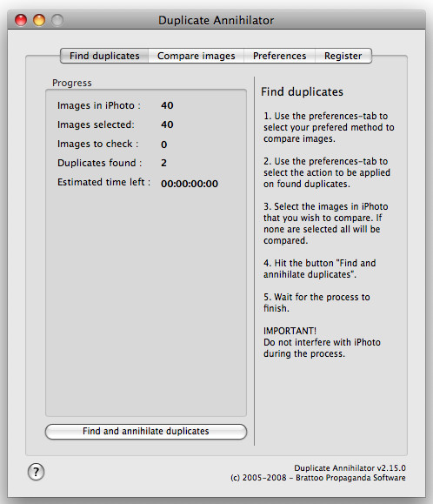Click the Duplicate Annihilator v2.15.0 version text
The image size is (433, 504).
pos(350,468)
